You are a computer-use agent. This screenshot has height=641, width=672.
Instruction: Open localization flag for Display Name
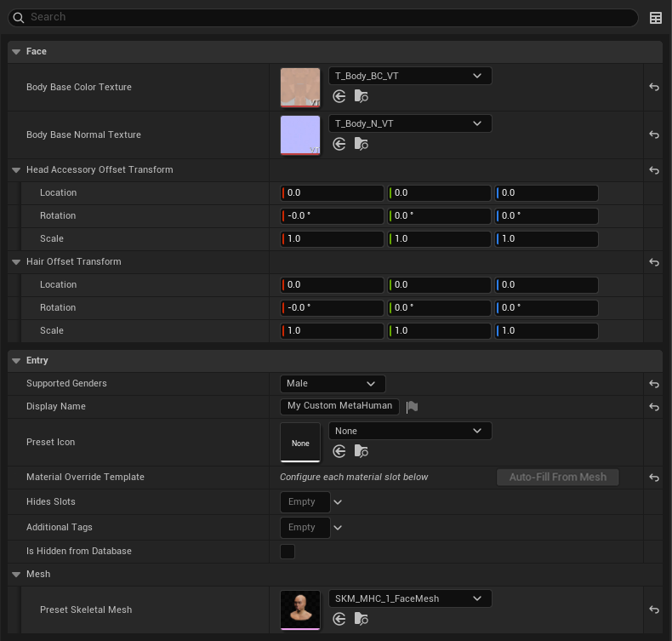(412, 406)
